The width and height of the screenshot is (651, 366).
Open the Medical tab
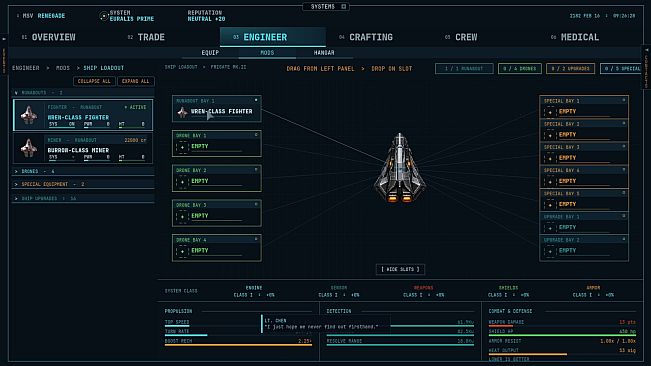tap(575, 37)
